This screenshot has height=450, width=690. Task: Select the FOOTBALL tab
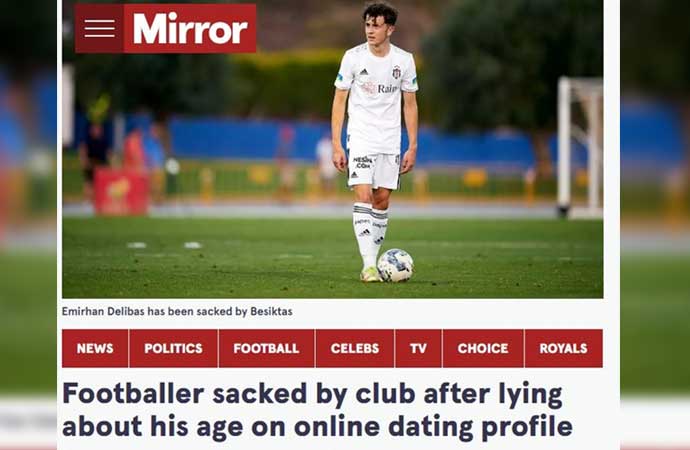266,348
